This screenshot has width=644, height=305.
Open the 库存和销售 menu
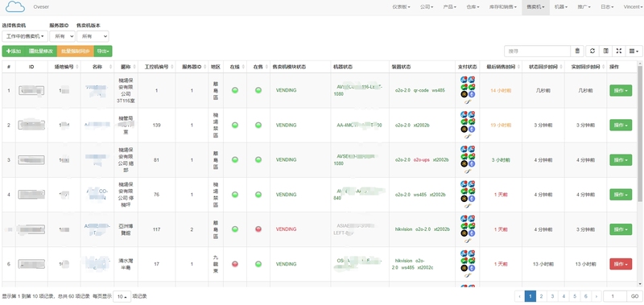coord(502,7)
